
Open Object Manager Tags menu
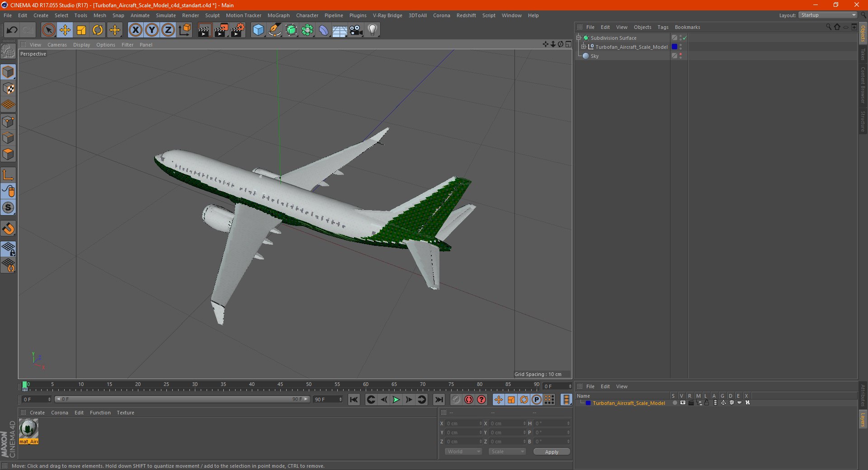(663, 27)
